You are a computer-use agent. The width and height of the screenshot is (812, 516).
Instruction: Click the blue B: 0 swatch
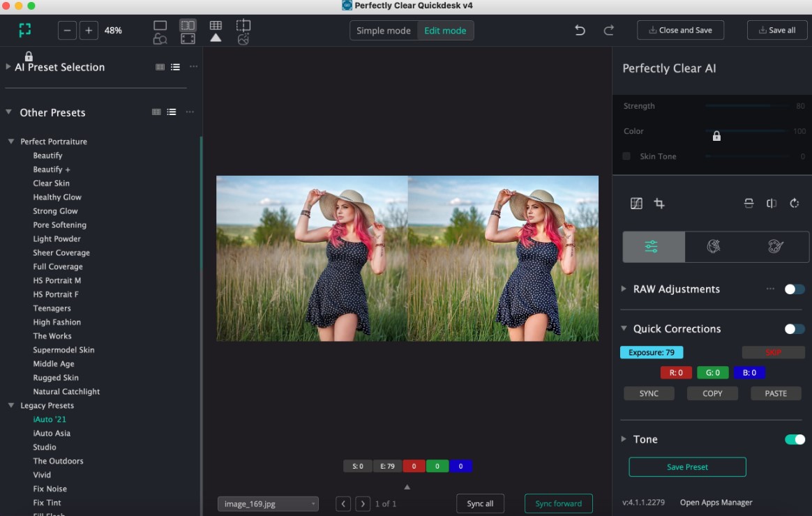pos(749,372)
